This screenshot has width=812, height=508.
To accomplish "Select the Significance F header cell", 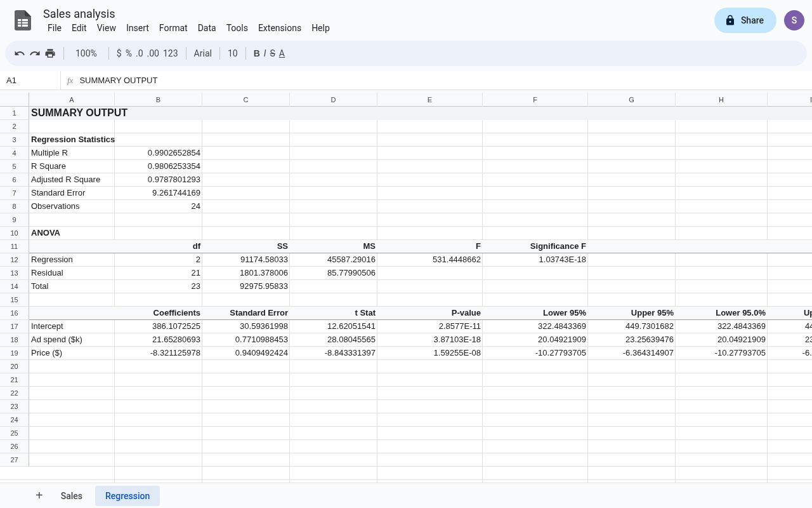I will click(x=535, y=246).
